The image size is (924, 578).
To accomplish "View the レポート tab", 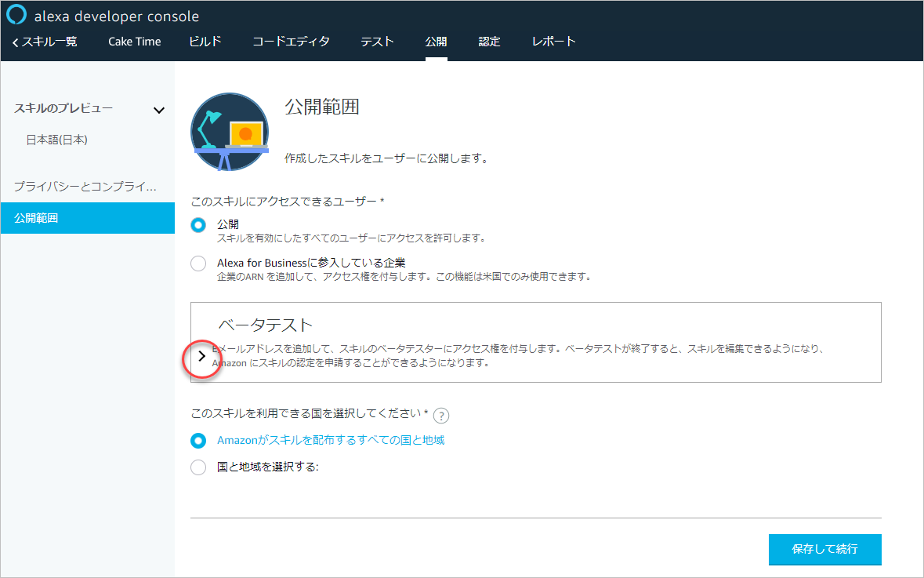I will (553, 42).
